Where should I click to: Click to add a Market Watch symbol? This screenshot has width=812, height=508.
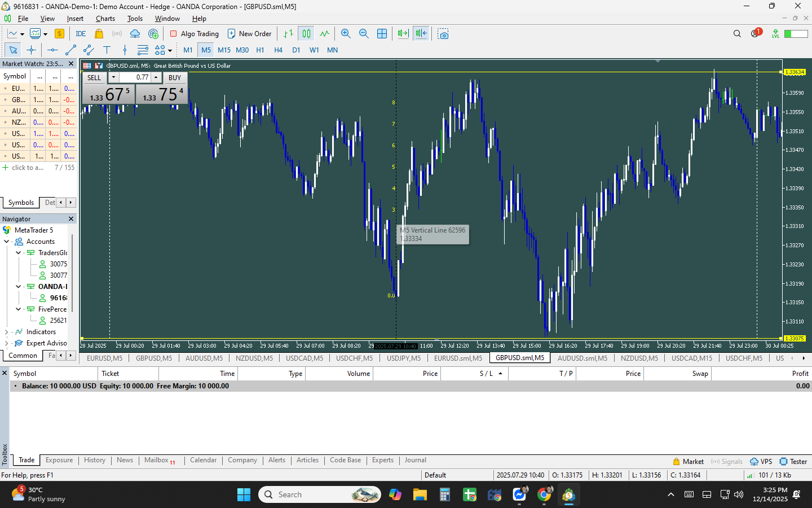point(23,168)
